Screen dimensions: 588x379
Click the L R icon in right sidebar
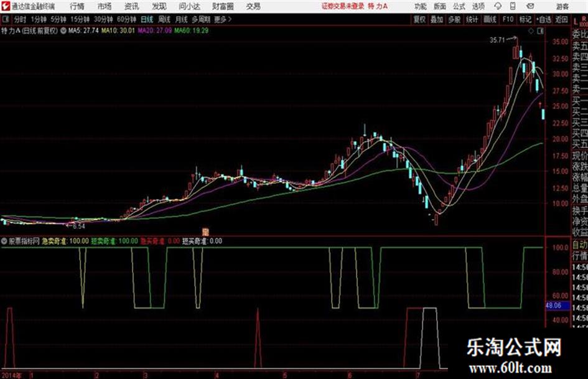click(x=581, y=21)
